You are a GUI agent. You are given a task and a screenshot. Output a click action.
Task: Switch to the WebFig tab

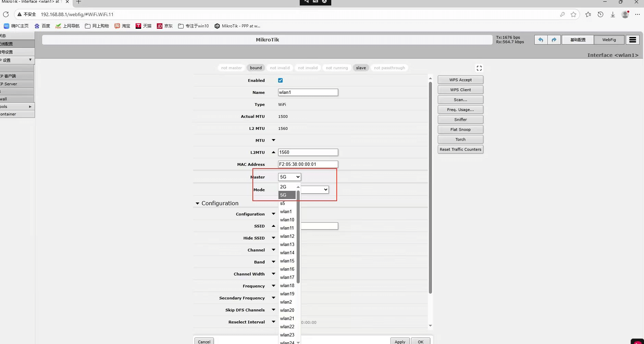tap(609, 40)
